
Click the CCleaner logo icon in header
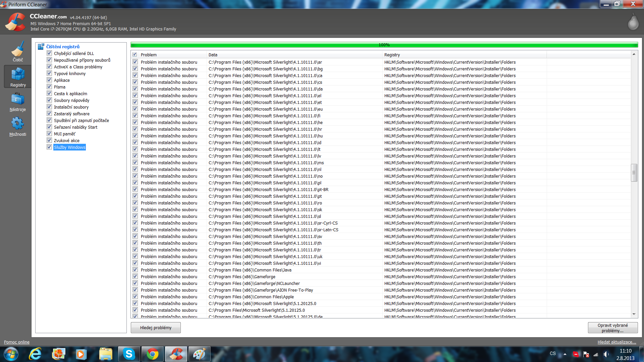(x=15, y=22)
